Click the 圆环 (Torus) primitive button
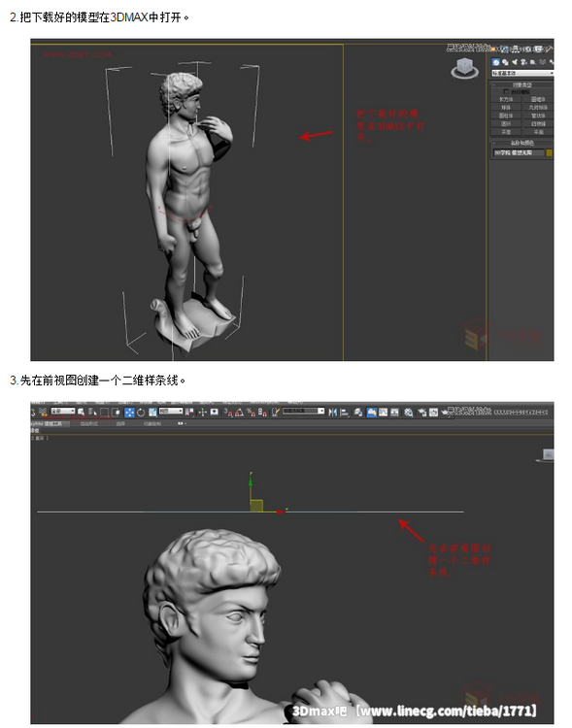 506,124
